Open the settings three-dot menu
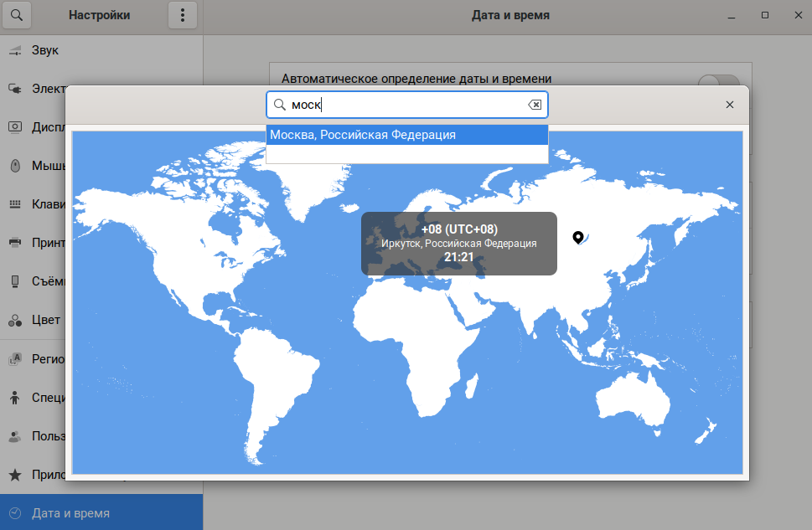The image size is (812, 530). pyautogui.click(x=183, y=15)
